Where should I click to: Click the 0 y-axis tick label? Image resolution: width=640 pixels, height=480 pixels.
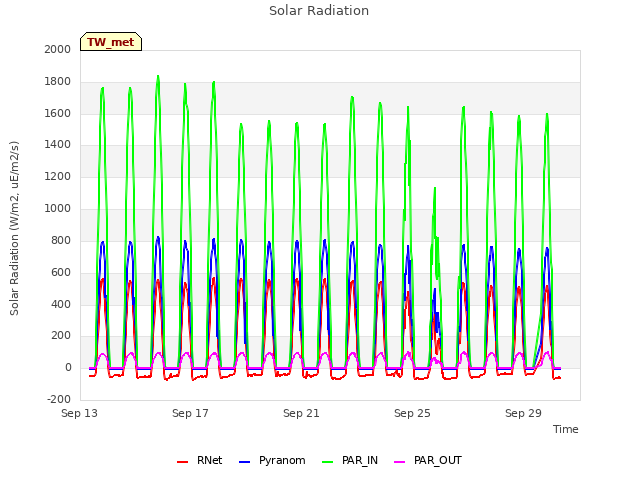[68, 368]
